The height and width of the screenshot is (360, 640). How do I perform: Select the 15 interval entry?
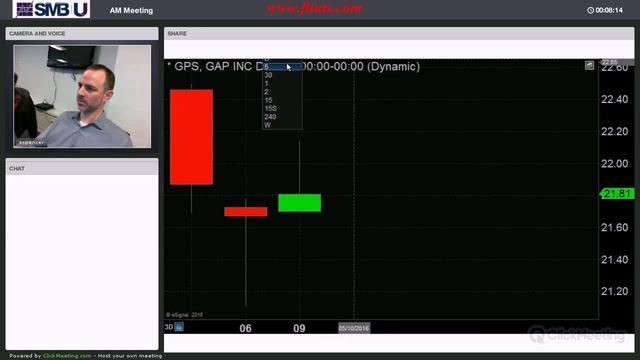click(x=282, y=100)
